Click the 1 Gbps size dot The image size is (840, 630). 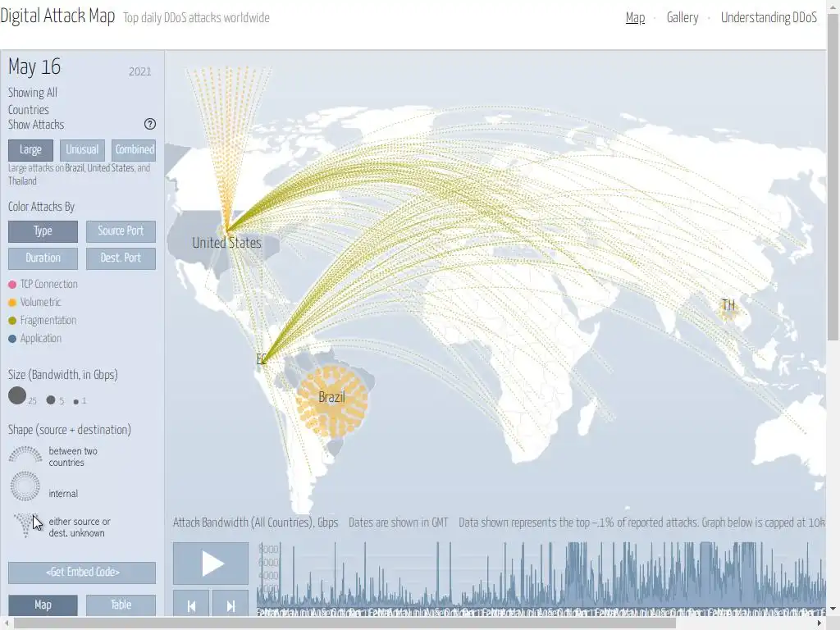coord(76,401)
